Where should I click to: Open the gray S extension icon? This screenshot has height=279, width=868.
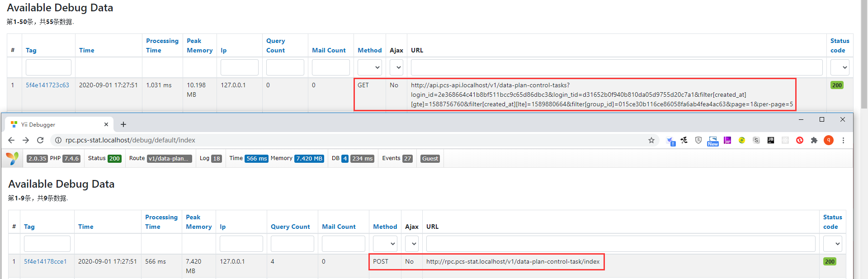pyautogui.click(x=756, y=140)
